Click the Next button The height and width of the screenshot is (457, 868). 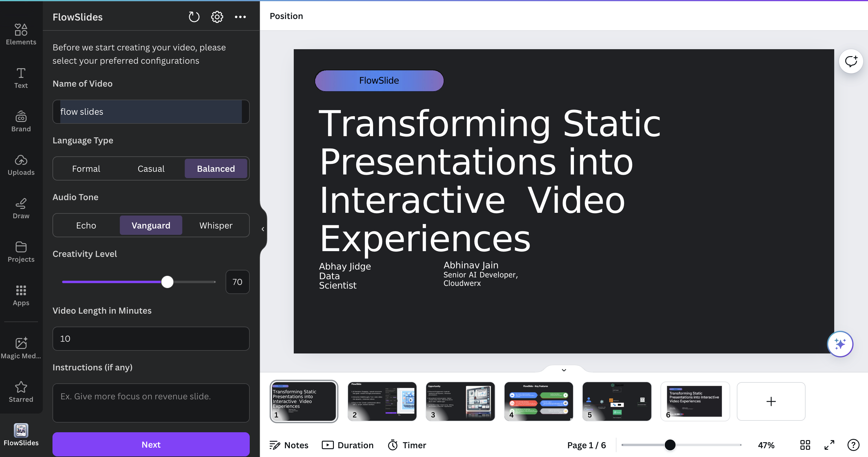[151, 444]
